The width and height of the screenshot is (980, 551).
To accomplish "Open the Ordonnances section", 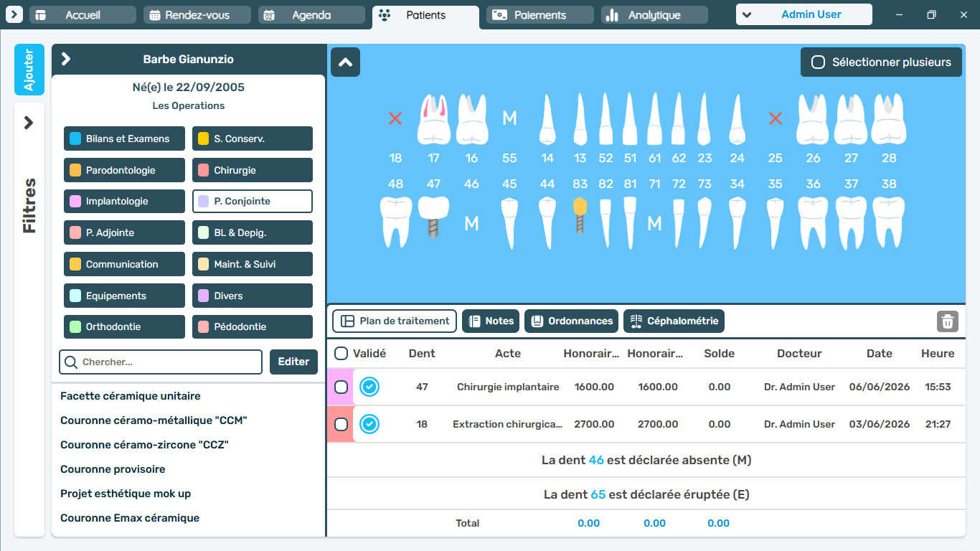I will [573, 321].
